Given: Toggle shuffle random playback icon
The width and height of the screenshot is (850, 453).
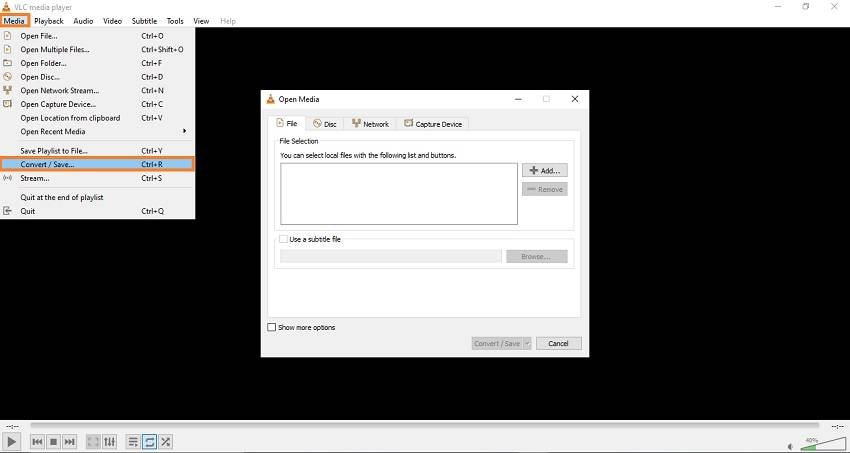Looking at the screenshot, I should pos(166,442).
